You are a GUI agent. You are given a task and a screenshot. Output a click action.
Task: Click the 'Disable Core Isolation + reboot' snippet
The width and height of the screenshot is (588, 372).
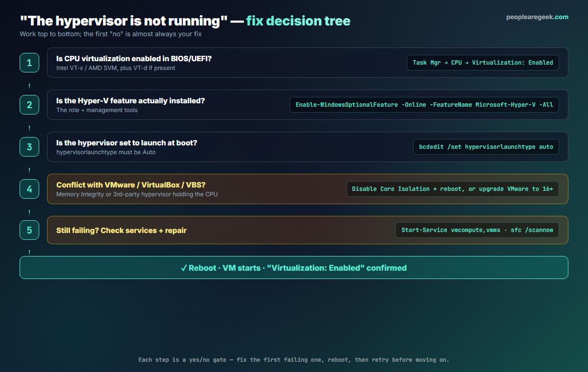click(x=453, y=189)
